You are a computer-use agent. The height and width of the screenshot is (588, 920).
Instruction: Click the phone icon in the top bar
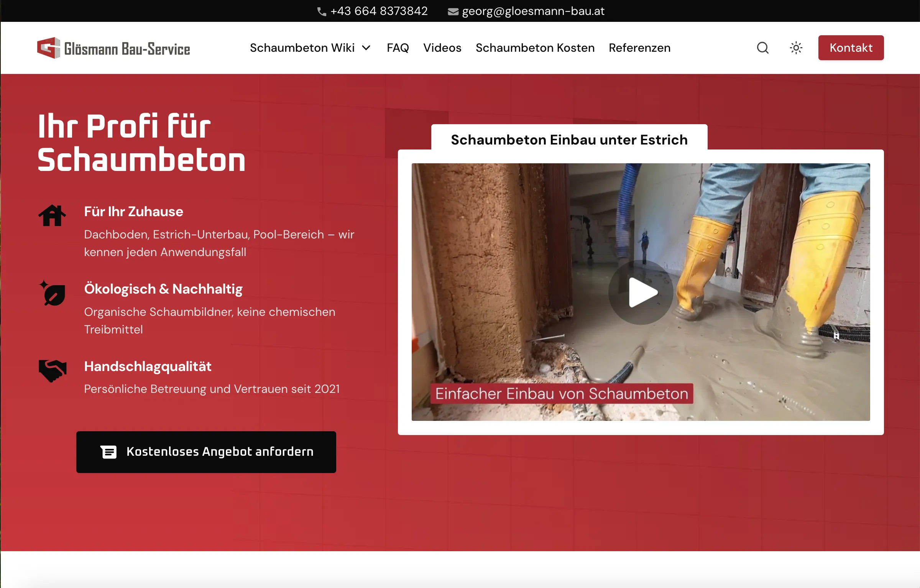point(322,11)
